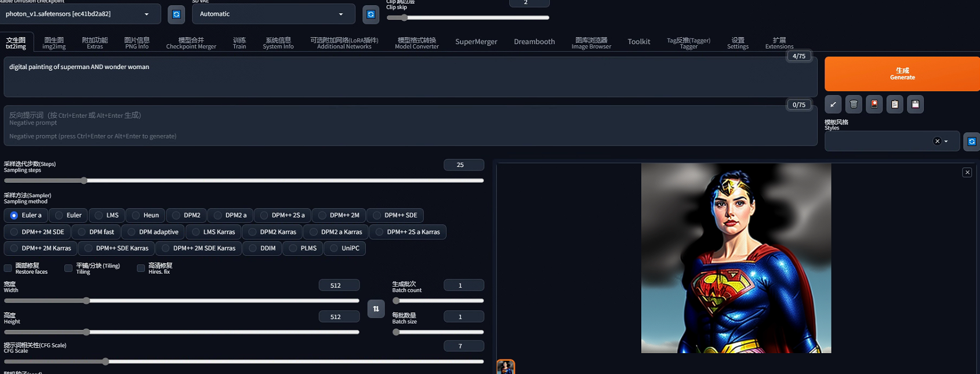This screenshot has width=980, height=374.
Task: Open the System Info tab
Action: pos(278,43)
